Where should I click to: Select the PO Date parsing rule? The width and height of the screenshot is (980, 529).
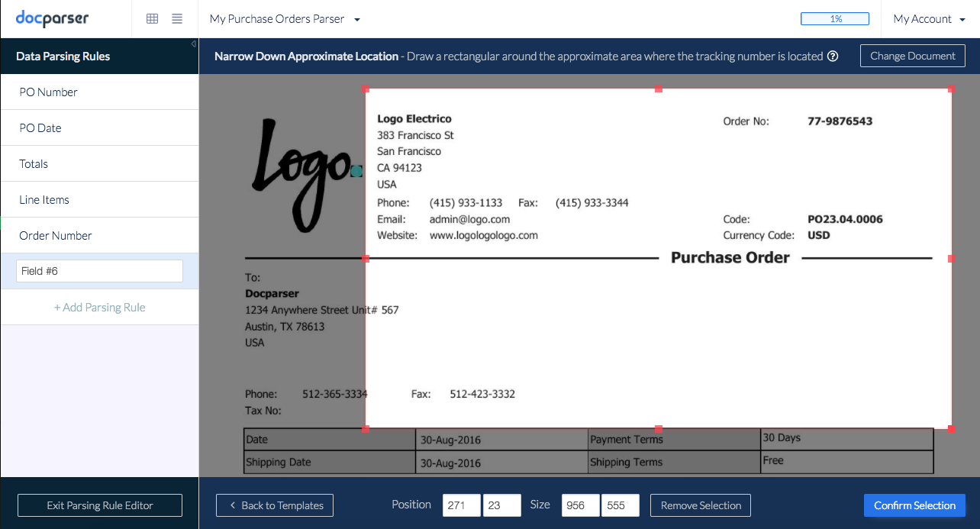pyautogui.click(x=99, y=127)
